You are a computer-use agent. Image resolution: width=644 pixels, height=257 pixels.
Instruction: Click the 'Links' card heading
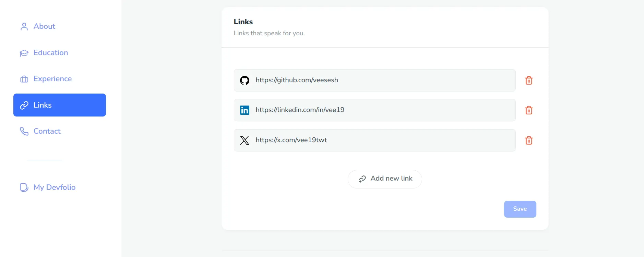[243, 22]
